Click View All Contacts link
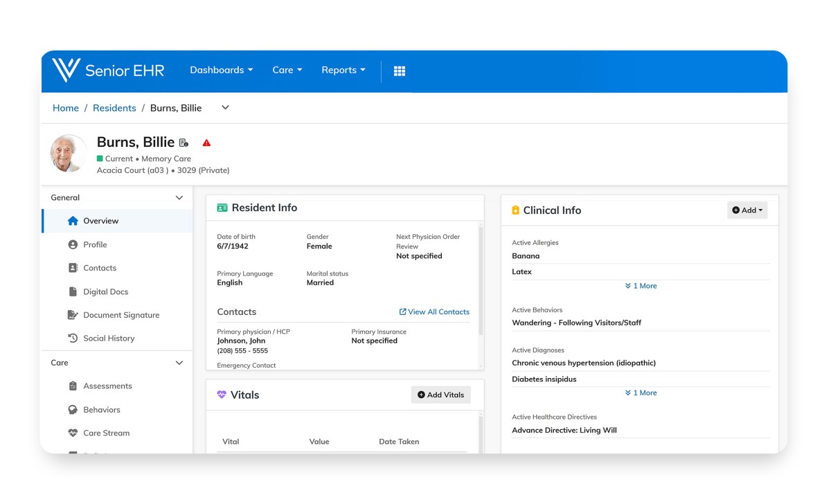Image resolution: width=831 pixels, height=504 pixels. 434,312
